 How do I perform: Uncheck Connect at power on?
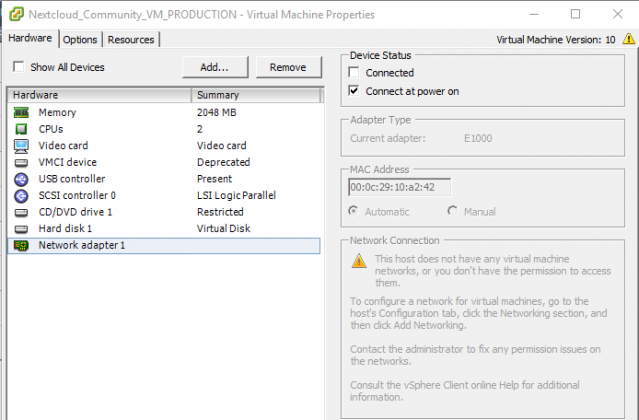[354, 91]
